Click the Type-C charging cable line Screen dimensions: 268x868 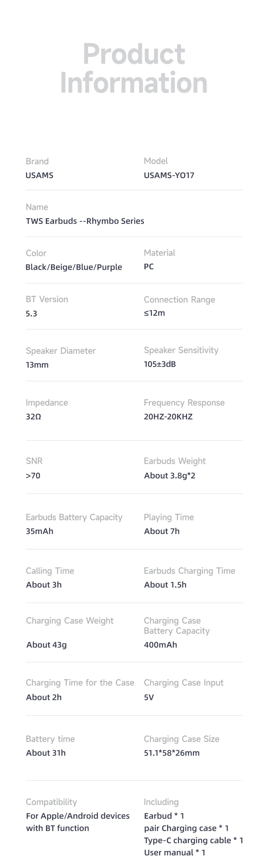[x=194, y=840]
